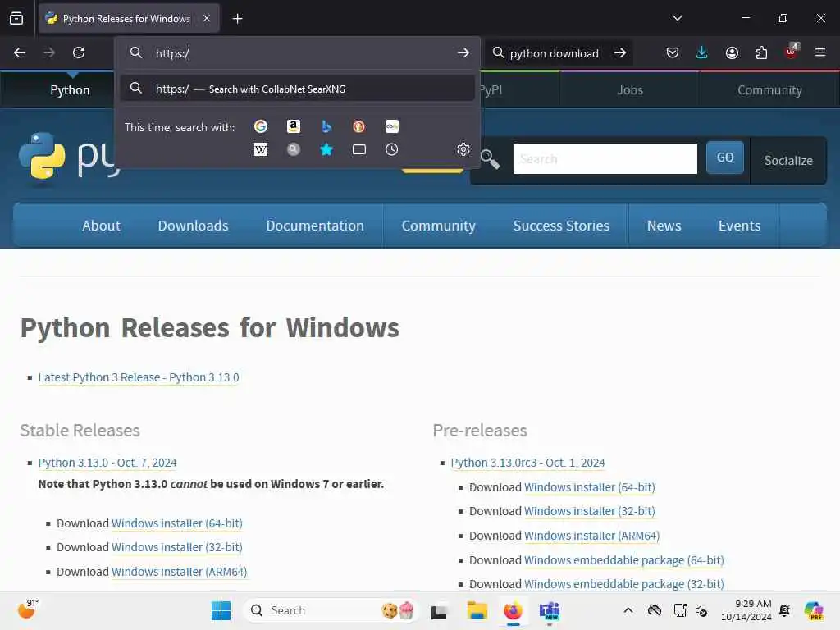This screenshot has width=840, height=630.
Task: Search this time with Amazon icon
Action: 293,126
